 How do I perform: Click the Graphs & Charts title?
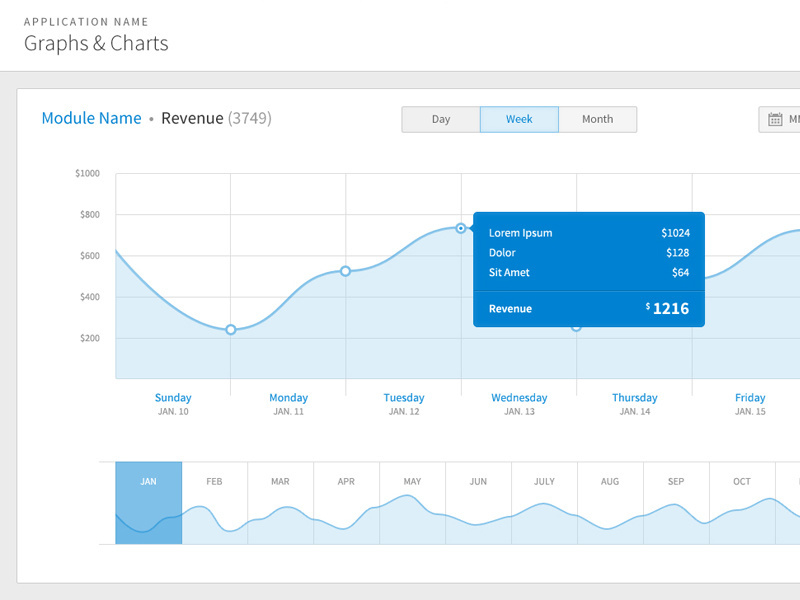[x=96, y=43]
